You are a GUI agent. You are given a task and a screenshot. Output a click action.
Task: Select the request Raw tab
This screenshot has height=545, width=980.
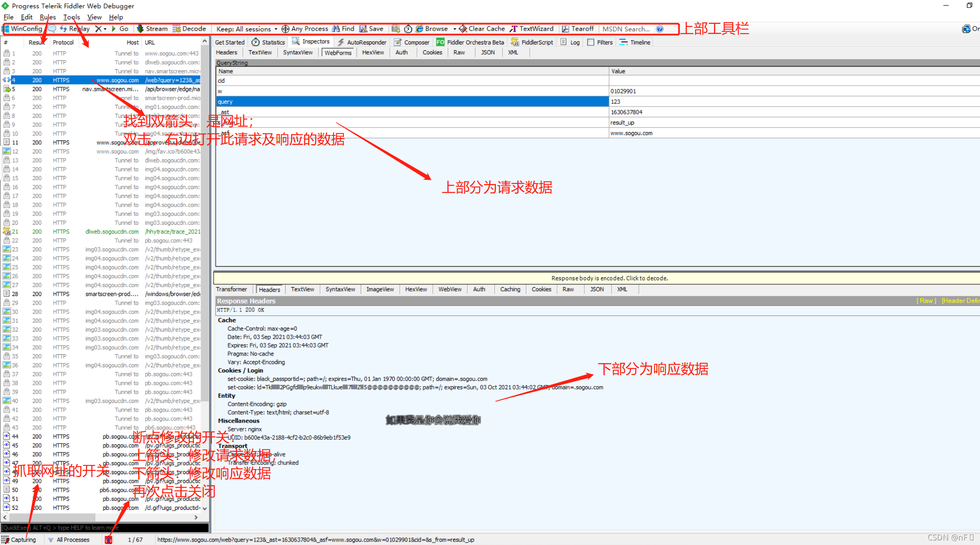459,52
